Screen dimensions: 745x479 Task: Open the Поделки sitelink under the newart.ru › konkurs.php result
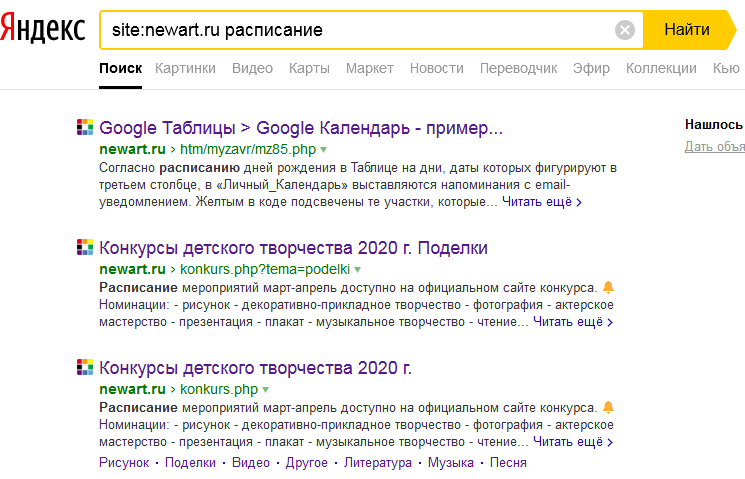190,462
